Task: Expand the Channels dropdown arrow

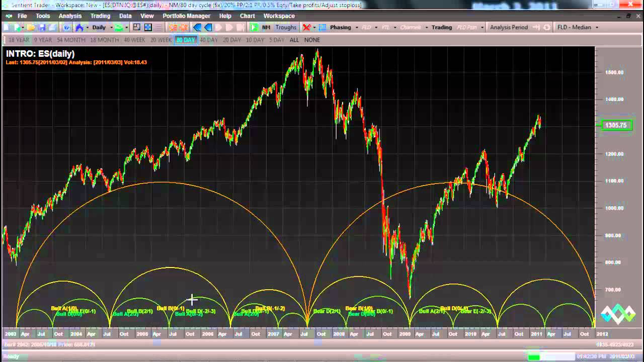Action: (x=427, y=27)
